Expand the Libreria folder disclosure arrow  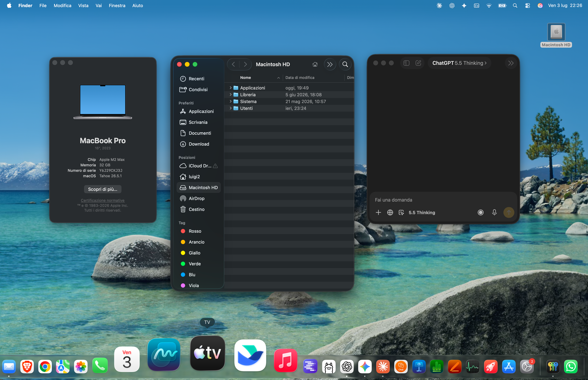[231, 95]
